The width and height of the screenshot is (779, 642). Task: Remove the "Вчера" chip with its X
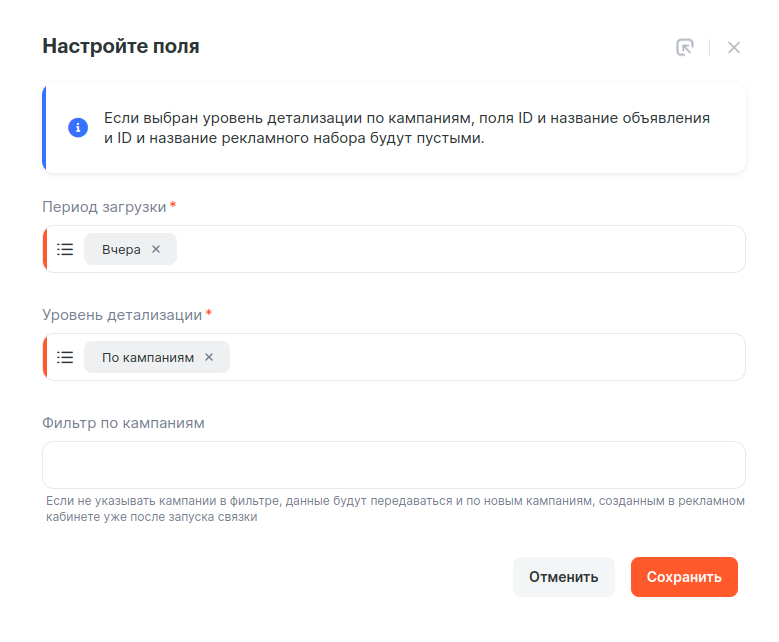[156, 249]
